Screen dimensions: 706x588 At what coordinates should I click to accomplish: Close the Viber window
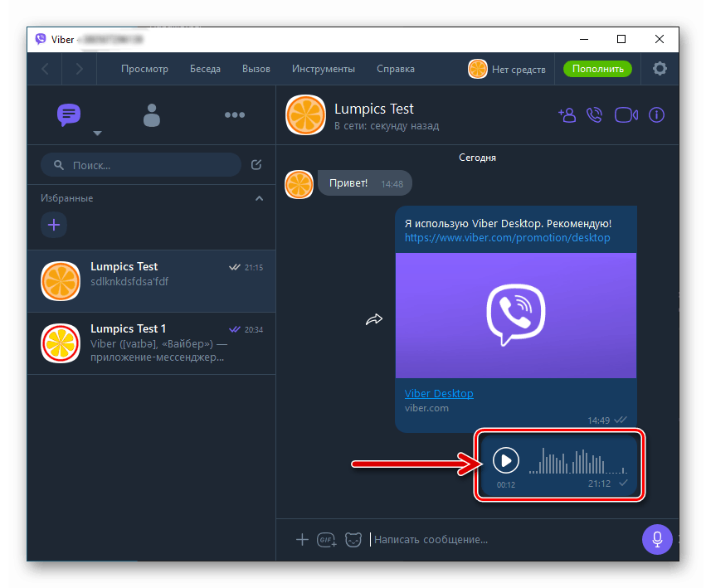[660, 39]
